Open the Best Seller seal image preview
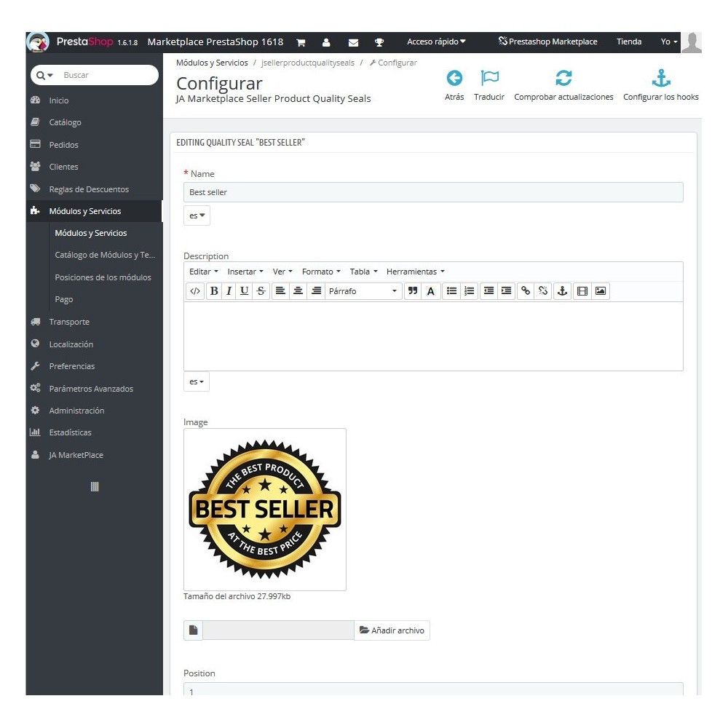This screenshot has width=728, height=728. 264,509
